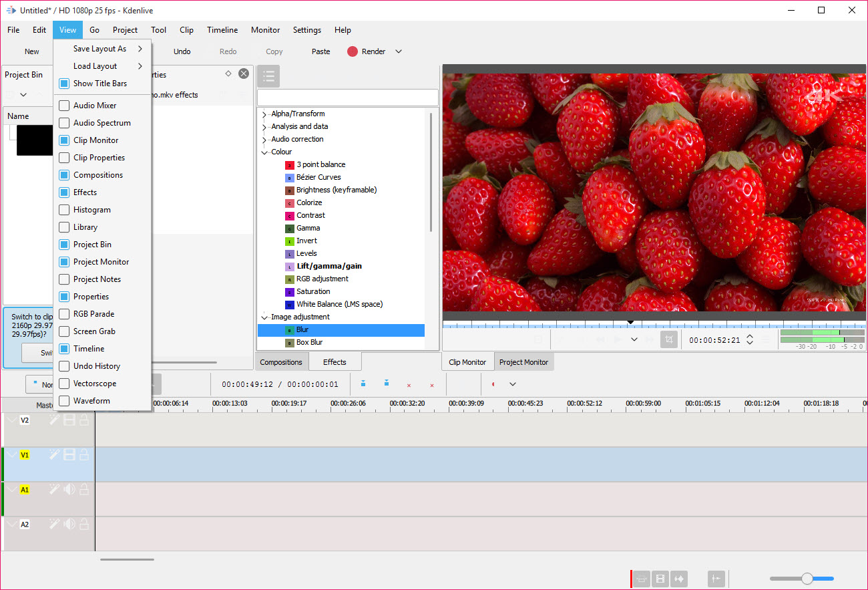Select the Lift/gamma/gain effect

(329, 266)
